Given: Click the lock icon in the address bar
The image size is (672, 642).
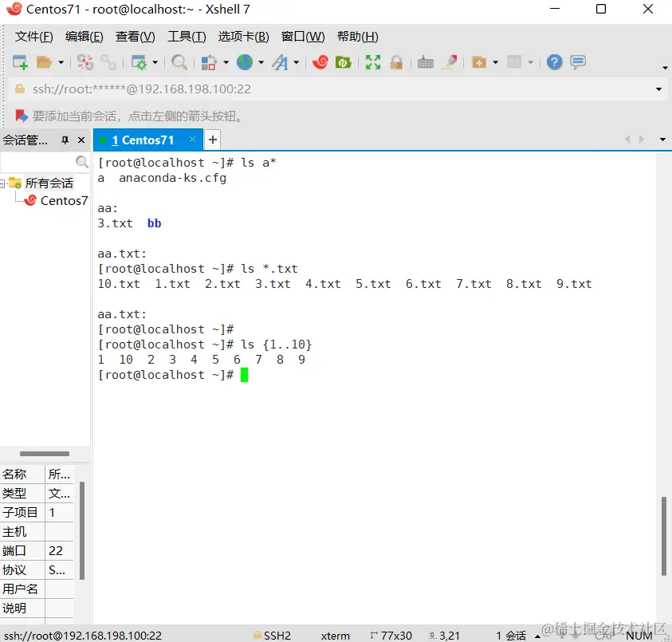Looking at the screenshot, I should click(20, 89).
